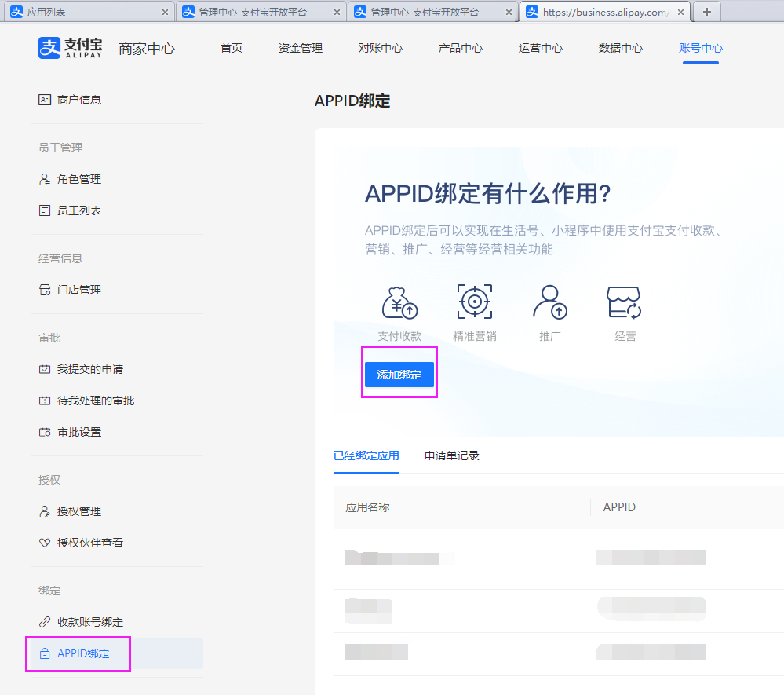Open 数据中心 in the top navigation
The width and height of the screenshot is (784, 695).
[621, 48]
